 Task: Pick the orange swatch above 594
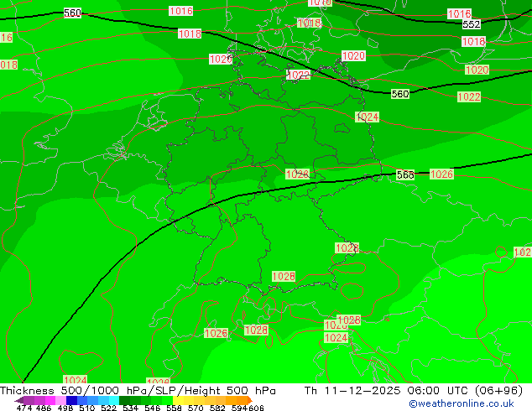pyautogui.click(x=242, y=400)
